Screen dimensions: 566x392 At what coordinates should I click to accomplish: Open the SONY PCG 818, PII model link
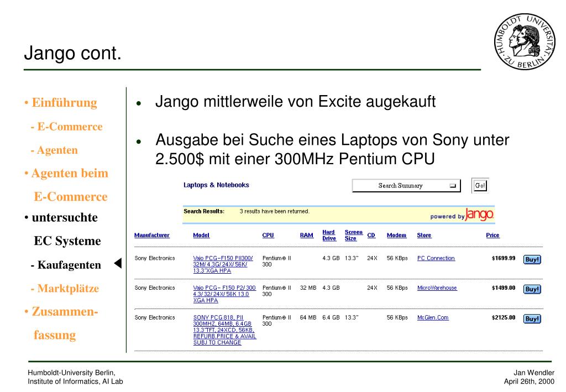tap(224, 330)
